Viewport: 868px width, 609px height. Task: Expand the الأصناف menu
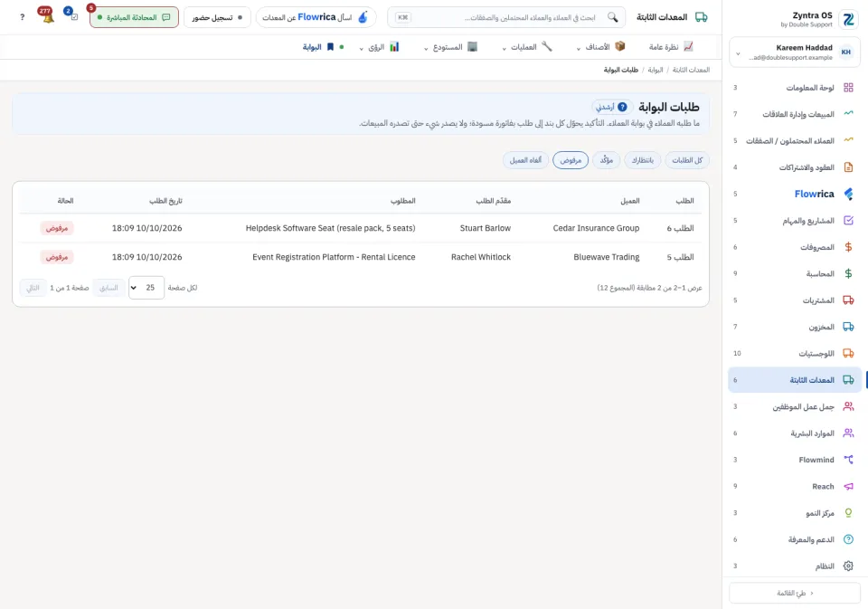(600, 47)
